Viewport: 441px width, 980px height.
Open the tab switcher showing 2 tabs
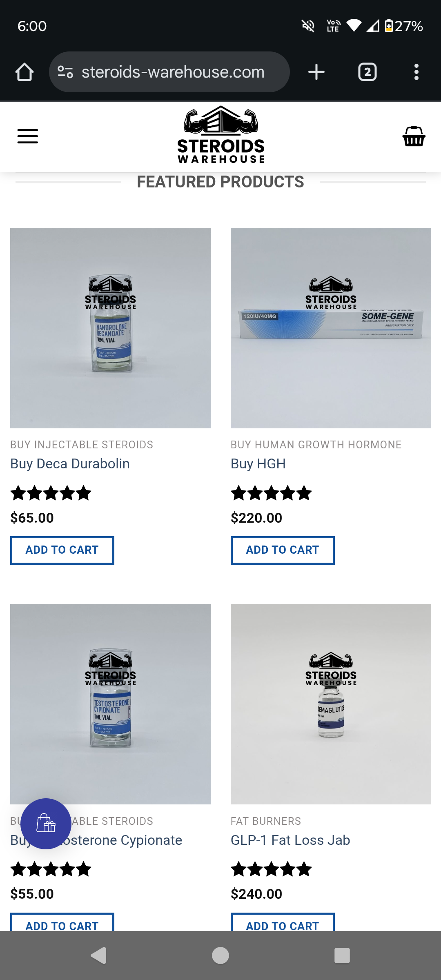click(367, 72)
